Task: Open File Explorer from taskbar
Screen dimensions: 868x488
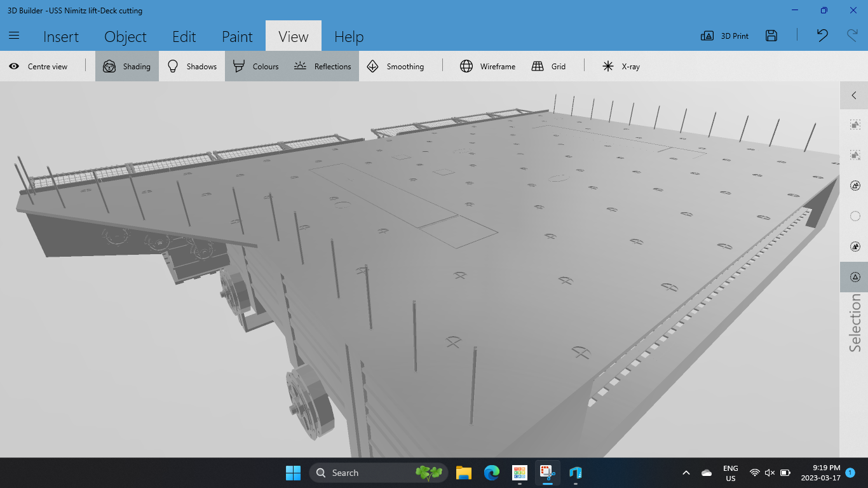Action: tap(464, 473)
